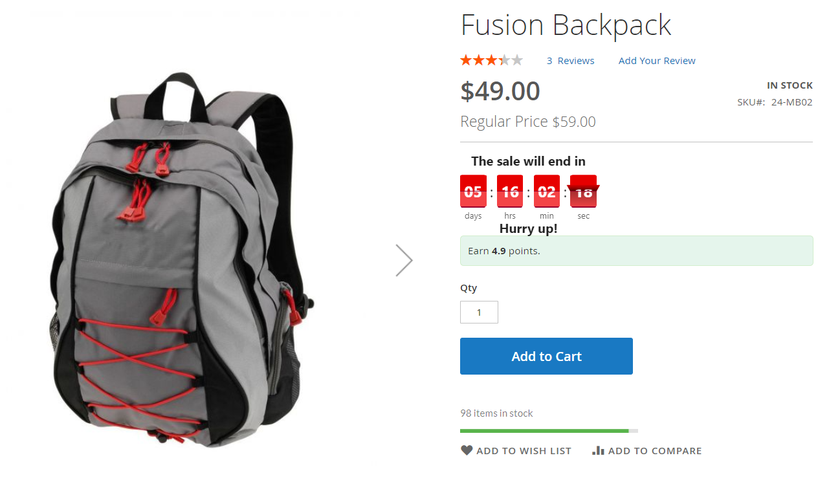
Task: Click the bar chart compare icon
Action: point(598,450)
